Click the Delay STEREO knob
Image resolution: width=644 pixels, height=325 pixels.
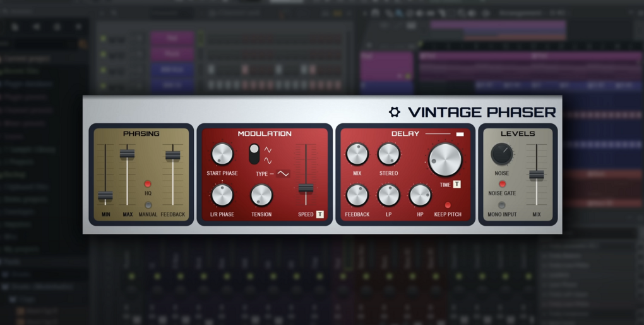pos(388,154)
